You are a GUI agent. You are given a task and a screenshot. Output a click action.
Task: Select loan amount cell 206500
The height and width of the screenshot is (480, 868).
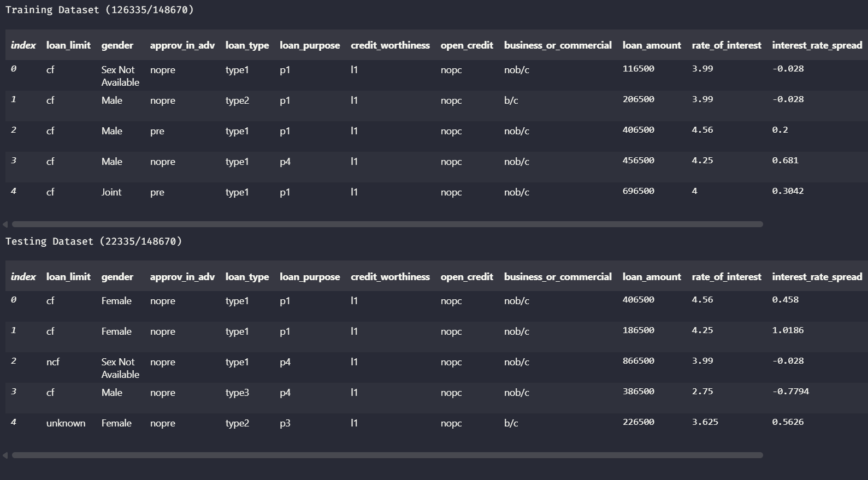coord(639,99)
